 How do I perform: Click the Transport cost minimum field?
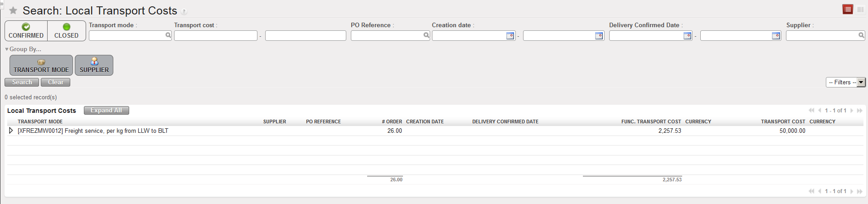click(x=216, y=35)
